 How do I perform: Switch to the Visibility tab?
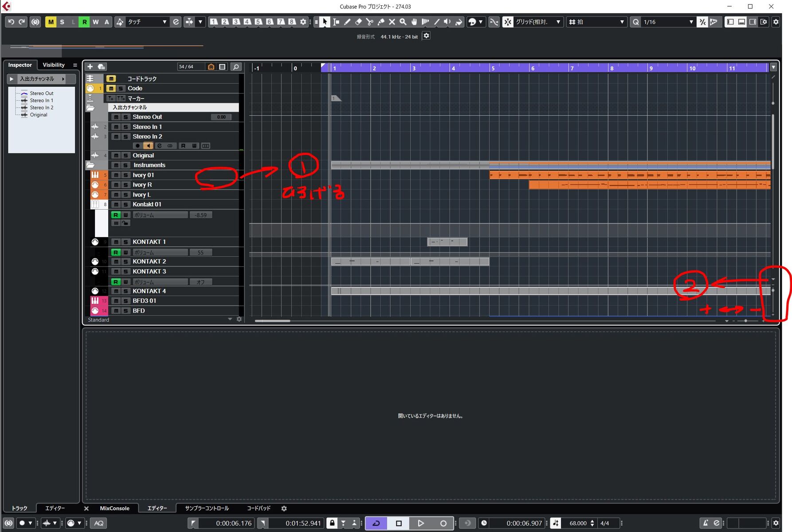coord(54,65)
